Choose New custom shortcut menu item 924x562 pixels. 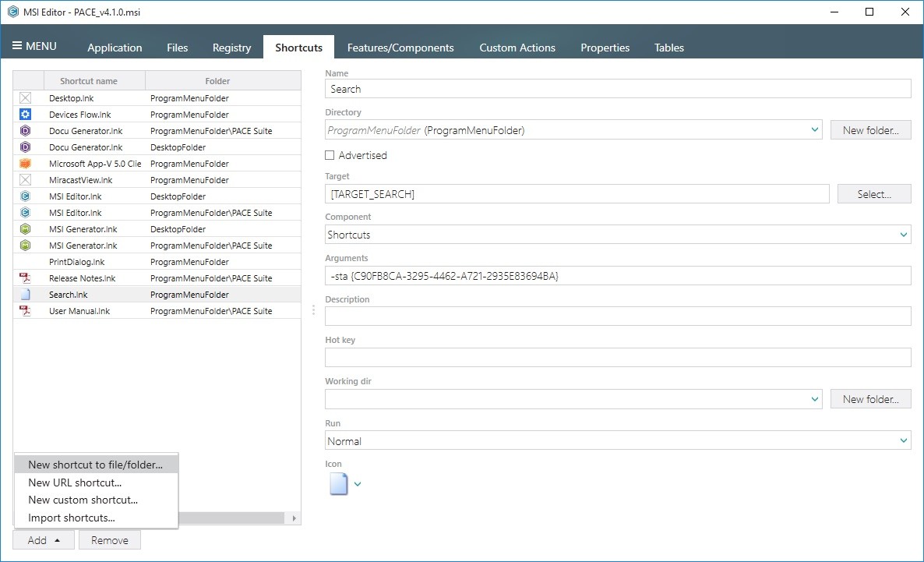(96, 500)
